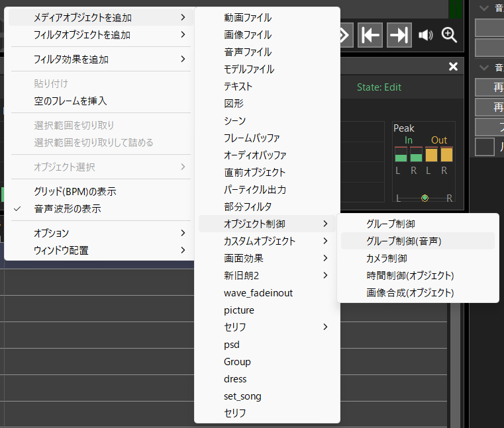Open メディアオブジェクトを追加 submenu
The image size is (504, 428).
point(101,18)
